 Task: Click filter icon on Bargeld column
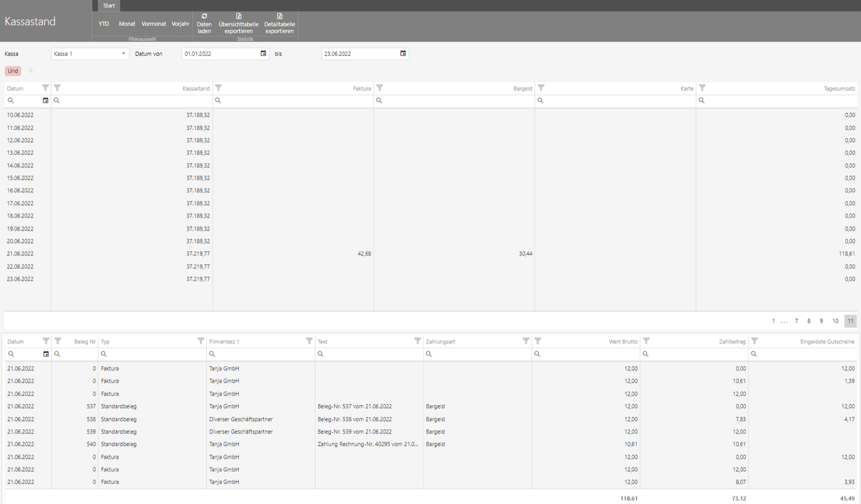coord(379,88)
